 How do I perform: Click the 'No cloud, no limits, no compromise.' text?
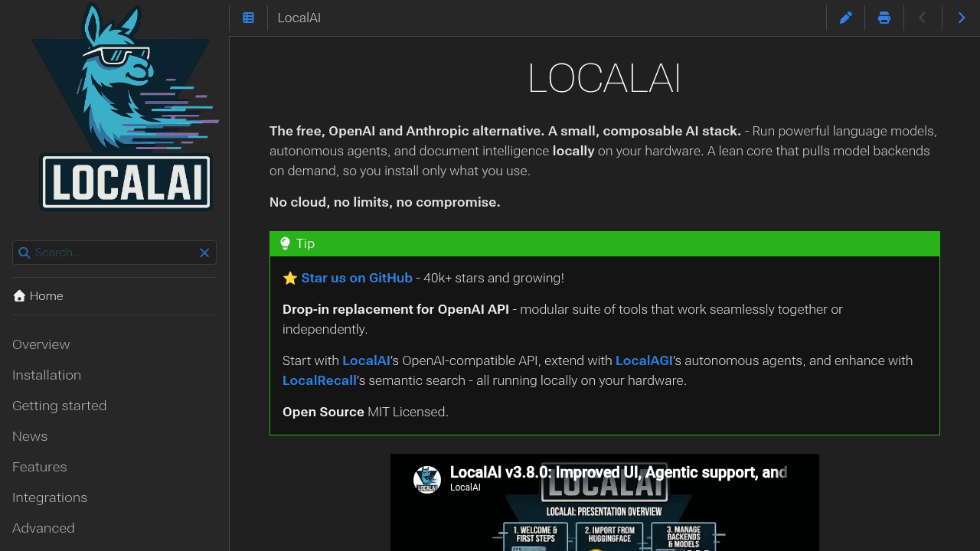pyautogui.click(x=384, y=202)
